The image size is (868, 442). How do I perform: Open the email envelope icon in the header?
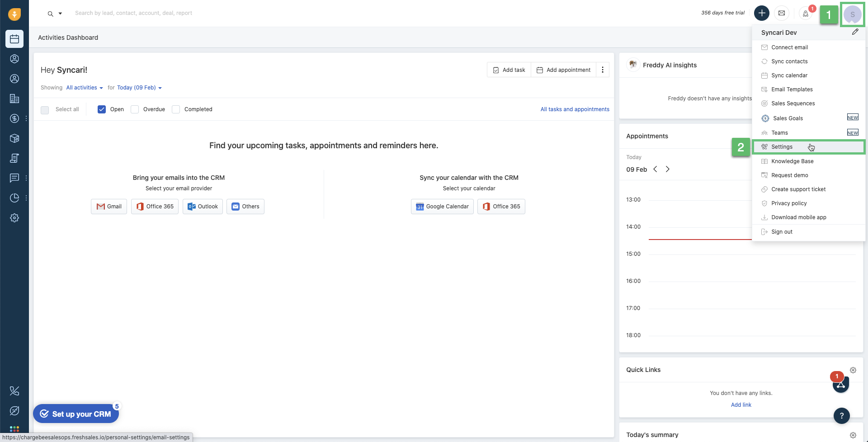click(x=783, y=13)
